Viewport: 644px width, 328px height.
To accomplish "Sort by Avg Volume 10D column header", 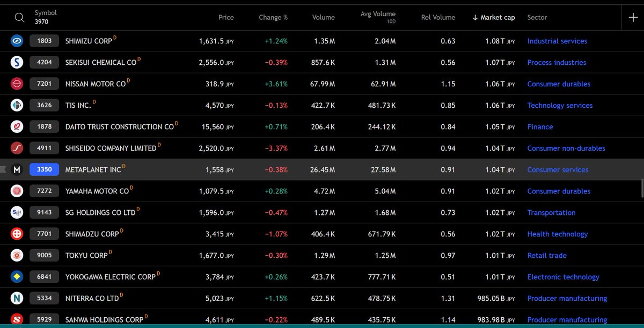I will tap(378, 17).
